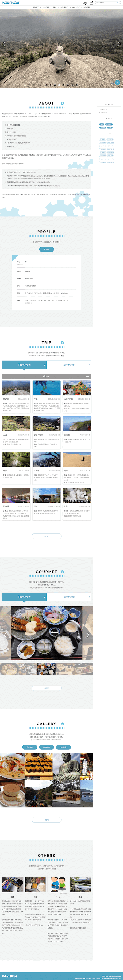Click the blue scroll-to-top round icon
Image resolution: width=123 pixels, height=980 pixels.
coord(117,83)
